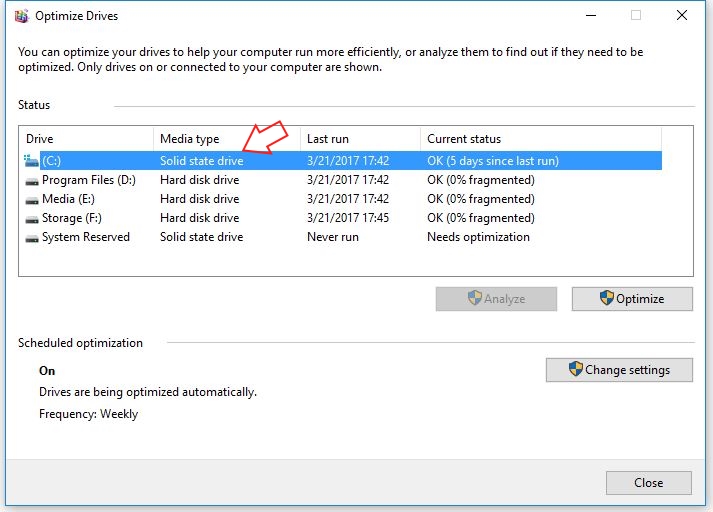Sort by the Media type column header

pos(227,139)
